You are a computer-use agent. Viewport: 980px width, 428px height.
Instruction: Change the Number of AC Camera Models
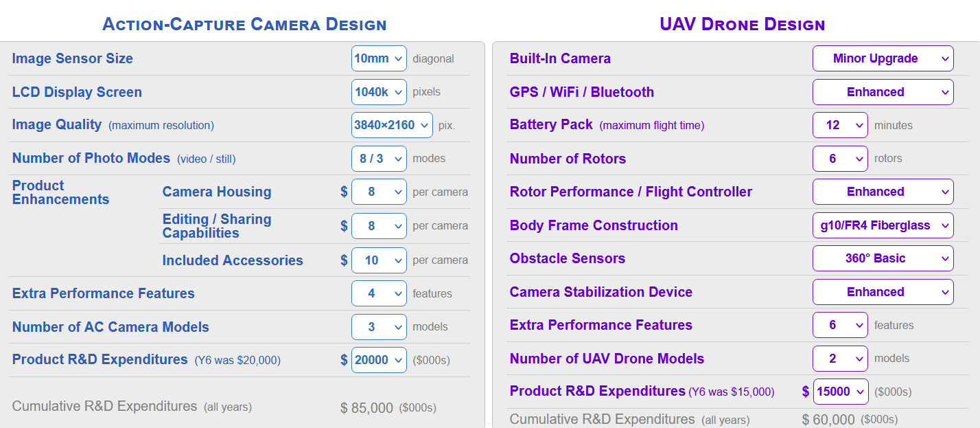click(x=379, y=327)
